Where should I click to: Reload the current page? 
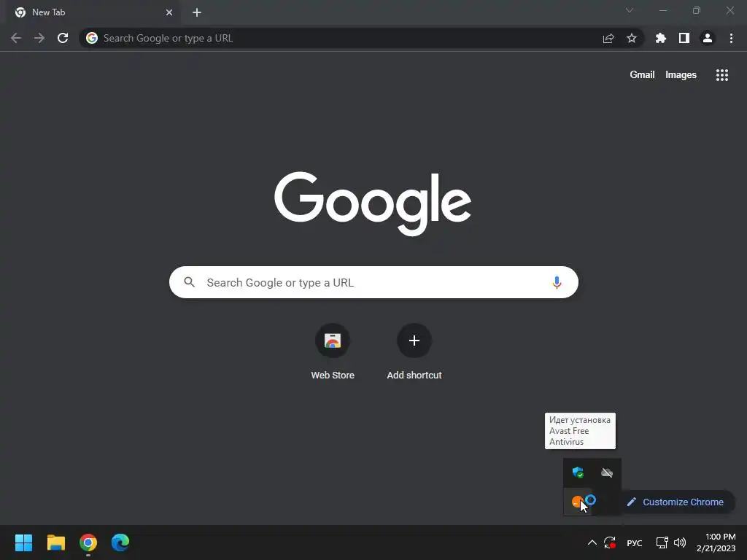pyautogui.click(x=63, y=38)
